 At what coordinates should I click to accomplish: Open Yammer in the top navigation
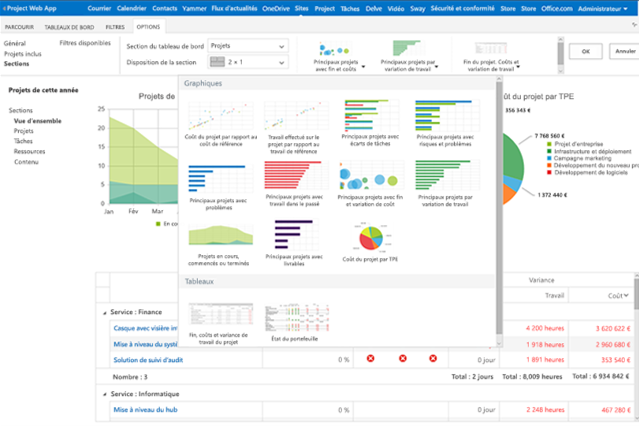[194, 8]
